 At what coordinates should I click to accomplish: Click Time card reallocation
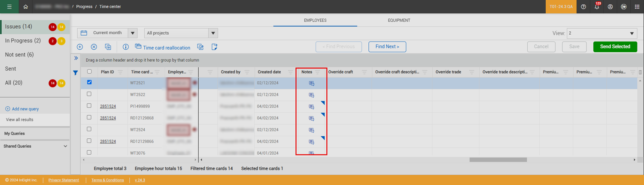tap(163, 48)
